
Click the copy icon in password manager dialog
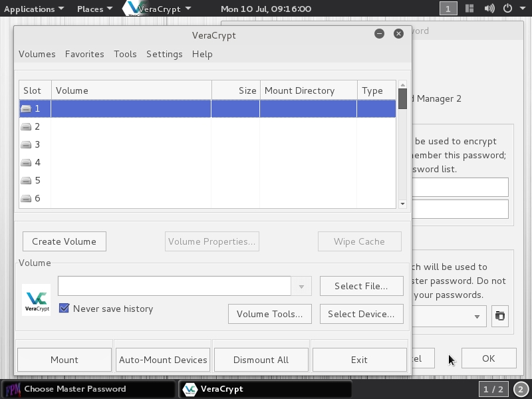coord(500,317)
